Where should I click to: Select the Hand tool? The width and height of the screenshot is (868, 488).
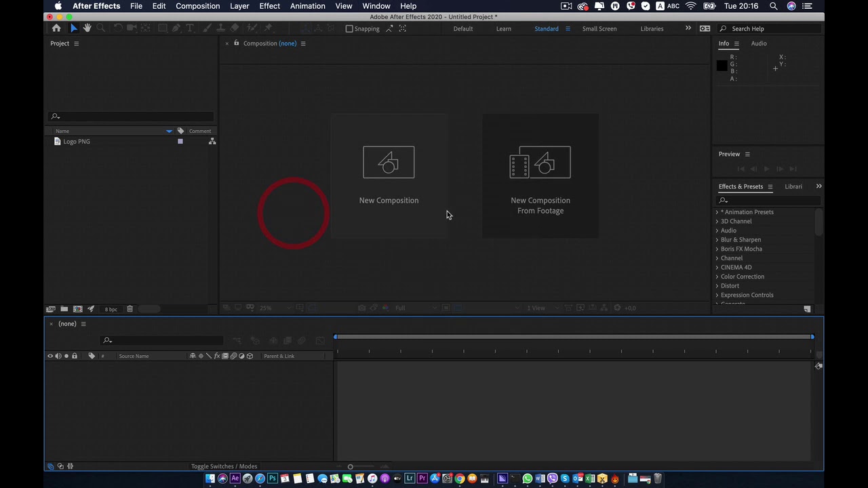87,28
